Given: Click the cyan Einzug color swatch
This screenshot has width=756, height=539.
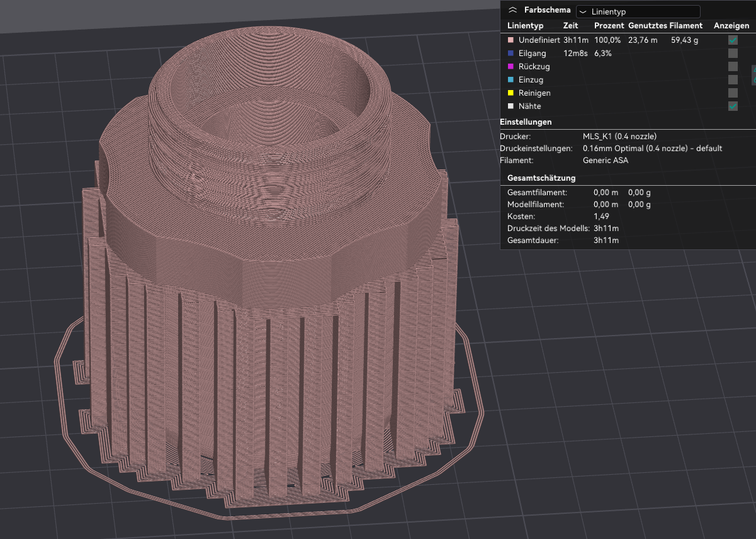Looking at the screenshot, I should (x=511, y=80).
